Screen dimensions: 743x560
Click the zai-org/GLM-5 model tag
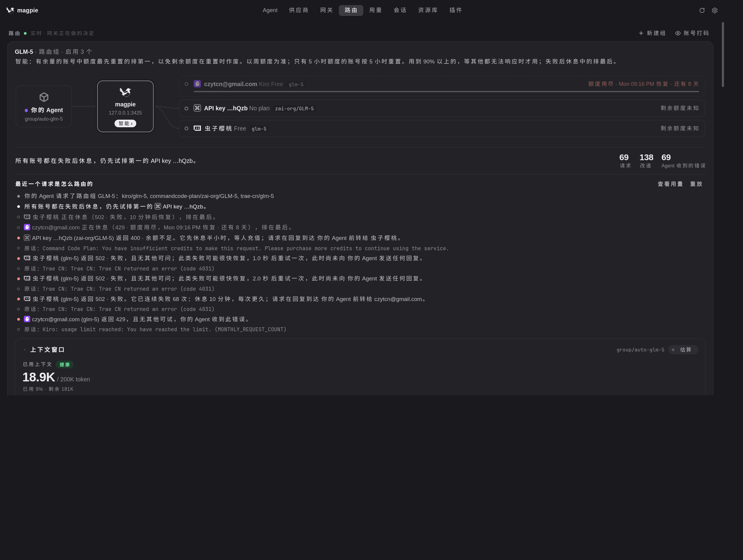pos(294,108)
